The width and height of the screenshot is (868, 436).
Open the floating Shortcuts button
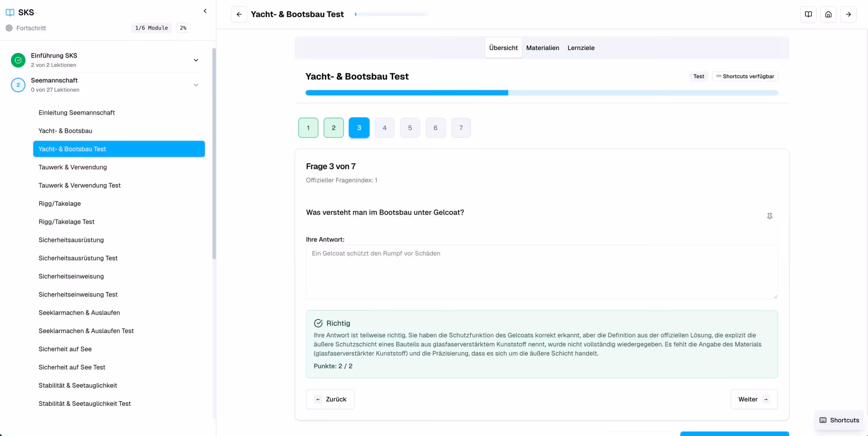(x=840, y=420)
